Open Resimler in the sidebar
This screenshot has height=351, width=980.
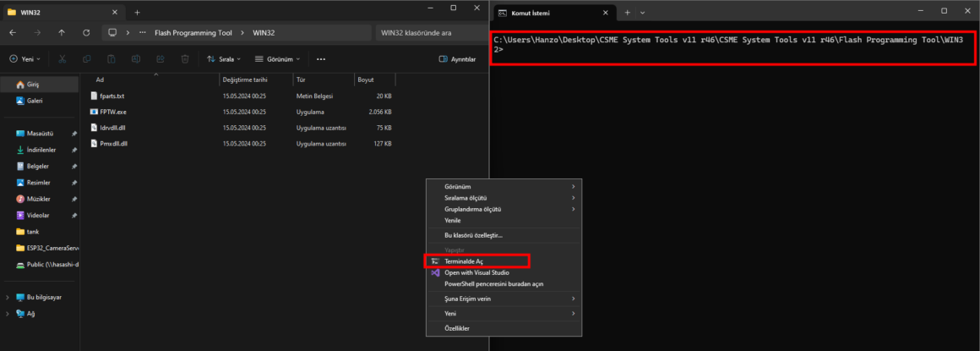pyautogui.click(x=40, y=183)
